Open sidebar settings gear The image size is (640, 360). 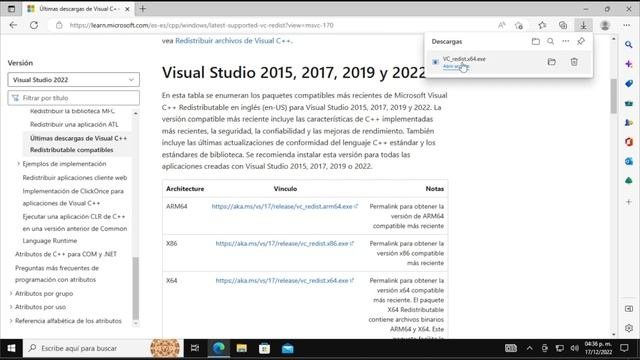629,328
